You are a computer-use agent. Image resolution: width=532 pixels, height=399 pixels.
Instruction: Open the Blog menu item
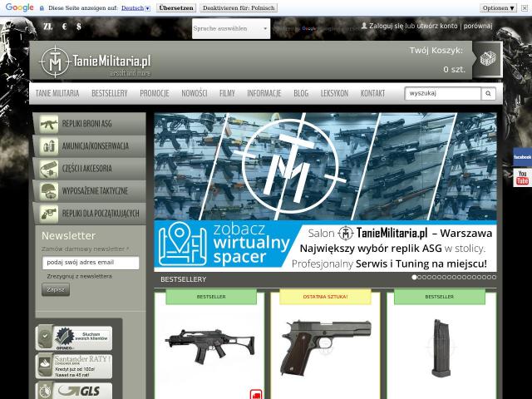coord(301,93)
